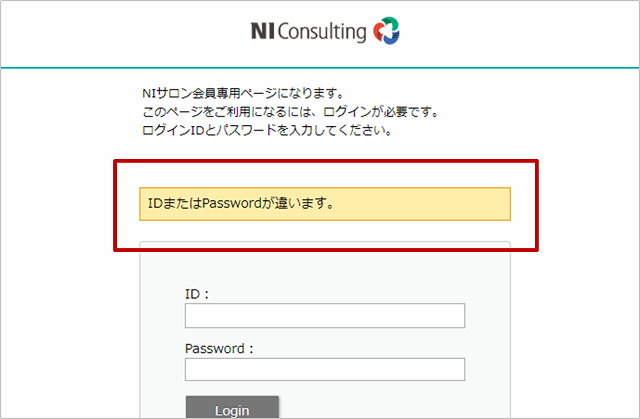
Task: Click the 'Password :' field label
Action: 219,349
